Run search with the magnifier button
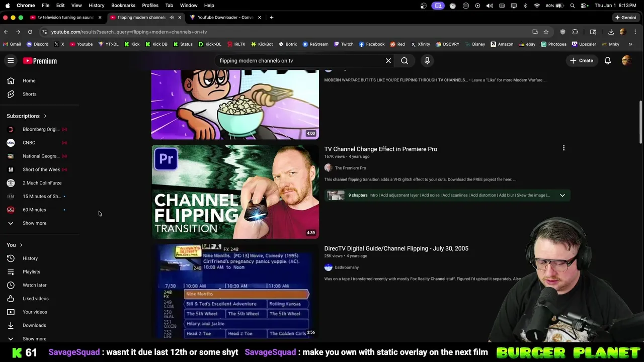The width and height of the screenshot is (644, 362). coord(405,61)
